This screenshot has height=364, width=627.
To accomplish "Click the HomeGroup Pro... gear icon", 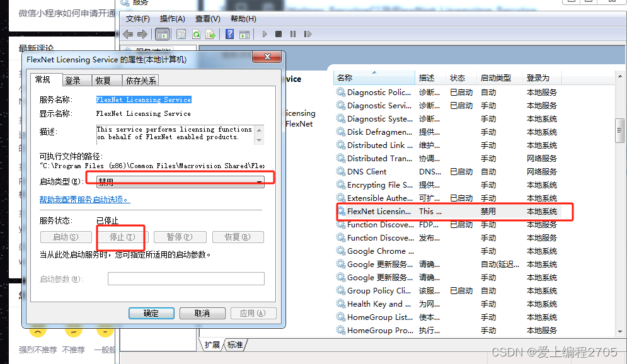I will pyautogui.click(x=341, y=331).
